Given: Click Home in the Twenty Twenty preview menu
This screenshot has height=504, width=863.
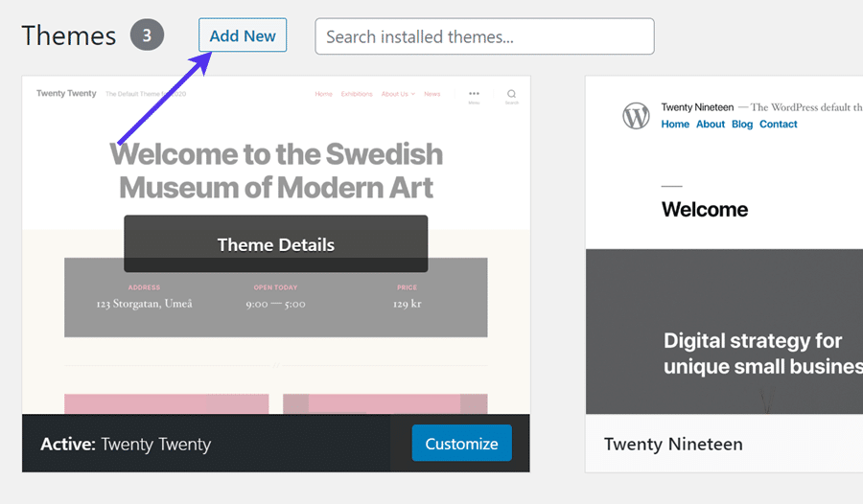Looking at the screenshot, I should [x=324, y=94].
